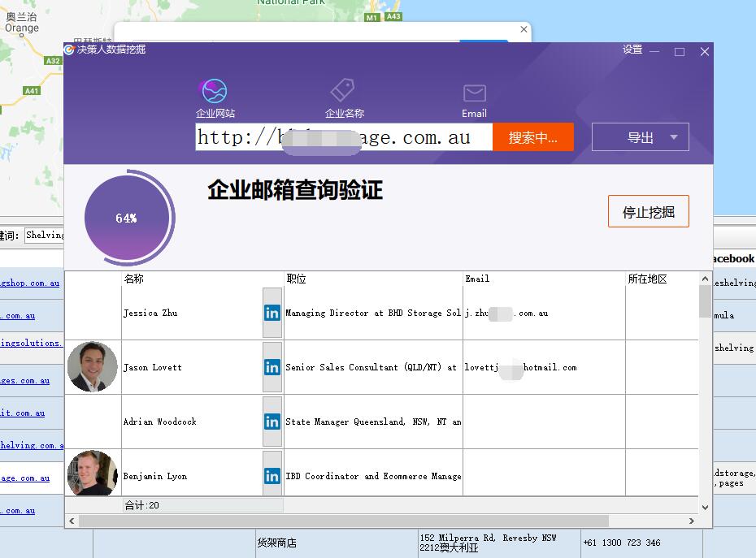Click the results table horizontal scrollbar thumb
756x558 pixels.
pyautogui.click(x=344, y=521)
